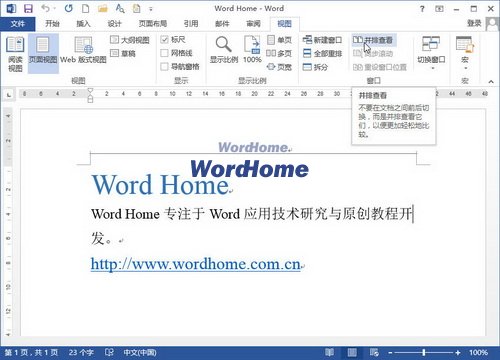The width and height of the screenshot is (500, 360).
Task: Click the ribbon display options icon
Action: [439, 9]
